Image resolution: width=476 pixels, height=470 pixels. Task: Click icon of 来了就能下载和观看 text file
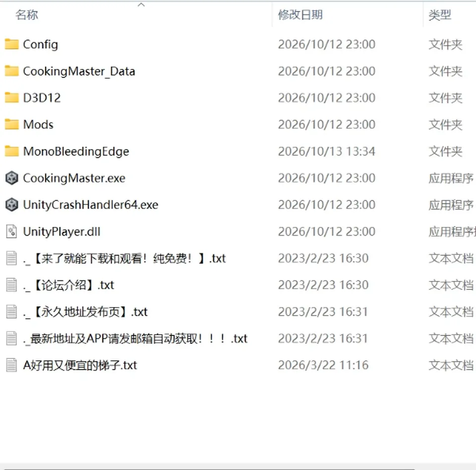[11, 258]
